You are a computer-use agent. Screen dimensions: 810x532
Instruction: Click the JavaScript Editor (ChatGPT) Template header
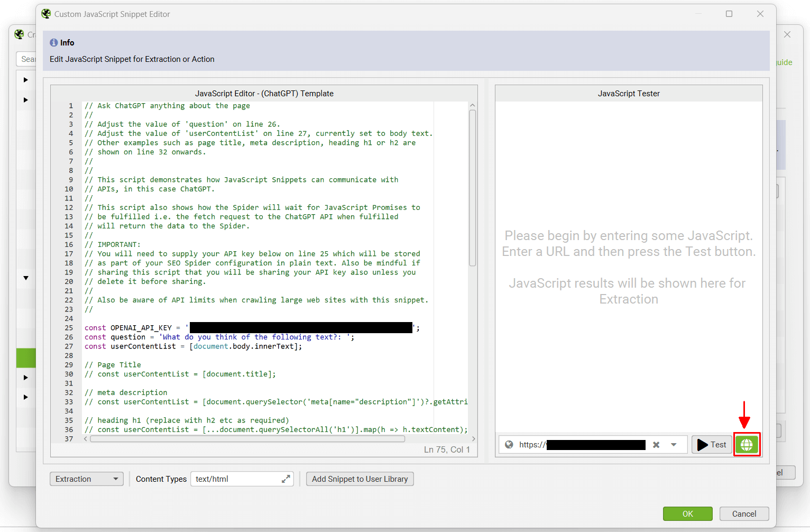[x=264, y=94]
